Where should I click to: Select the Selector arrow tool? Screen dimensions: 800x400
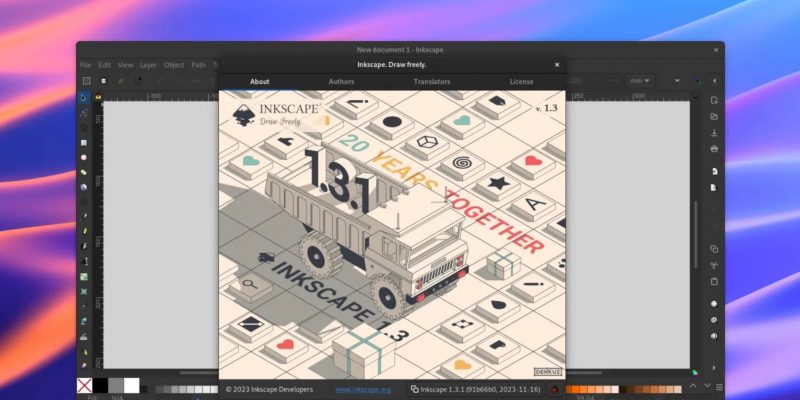point(84,98)
